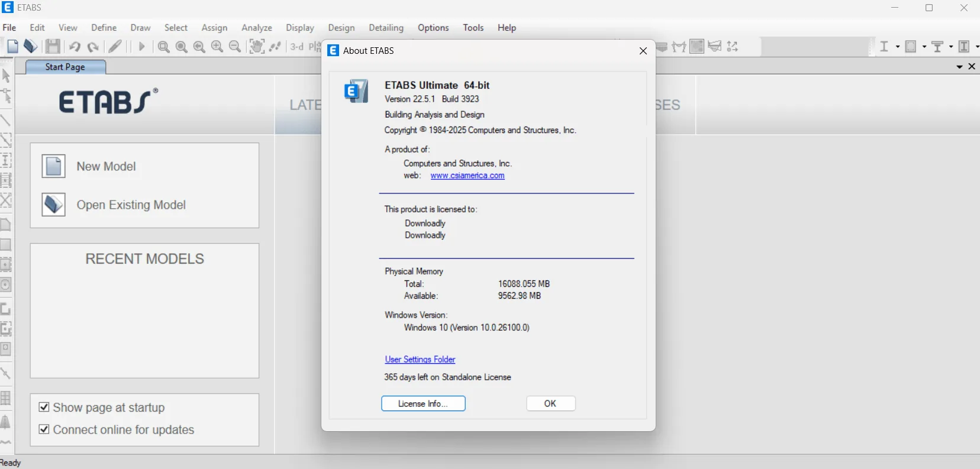Viewport: 980px width, 469px height.
Task: Click the Zoom Out magnifier icon
Action: pos(235,47)
